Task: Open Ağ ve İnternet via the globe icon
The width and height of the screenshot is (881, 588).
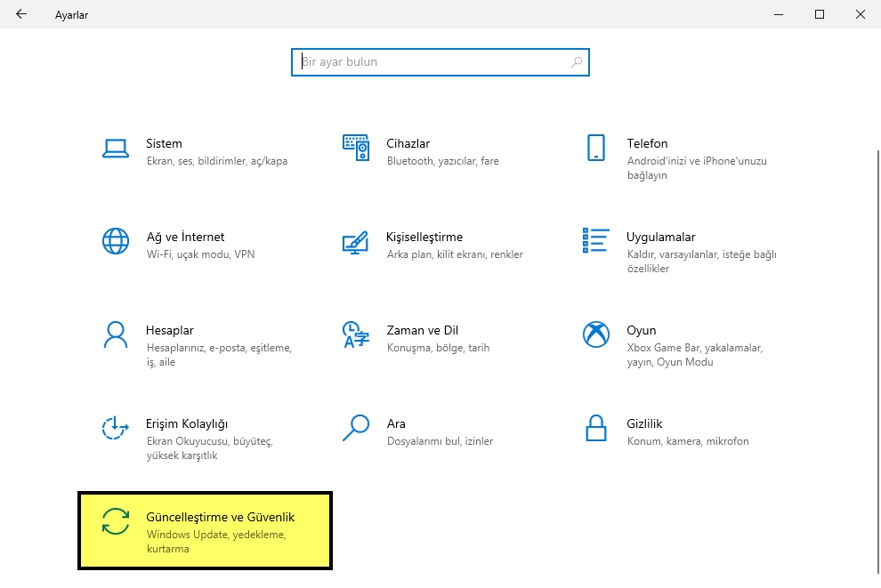Action: pos(116,242)
